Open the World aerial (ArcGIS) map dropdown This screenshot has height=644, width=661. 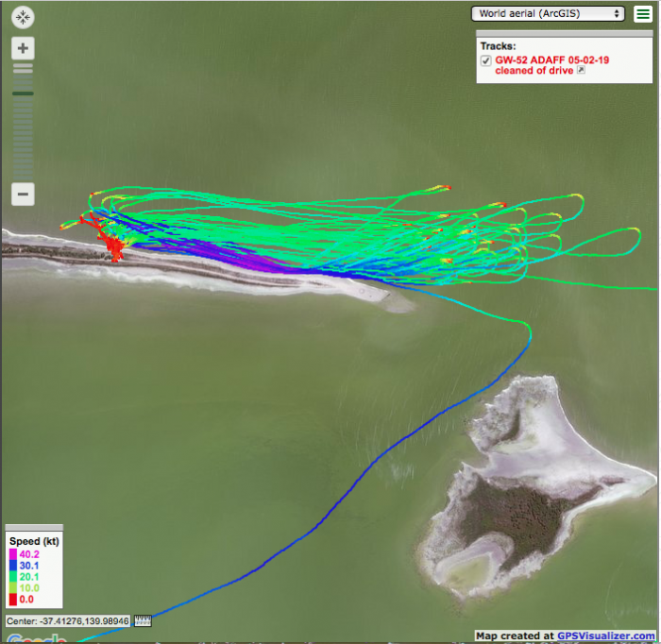[x=549, y=13]
